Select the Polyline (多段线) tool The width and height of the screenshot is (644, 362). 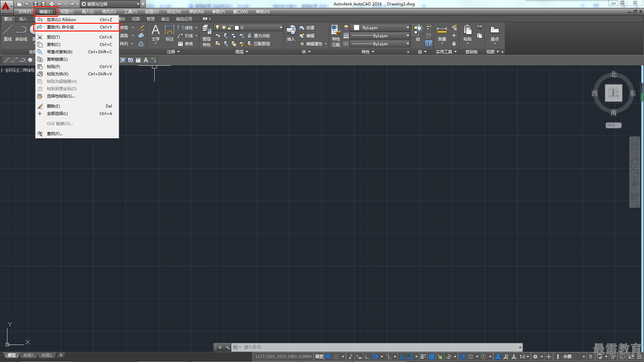(21, 33)
